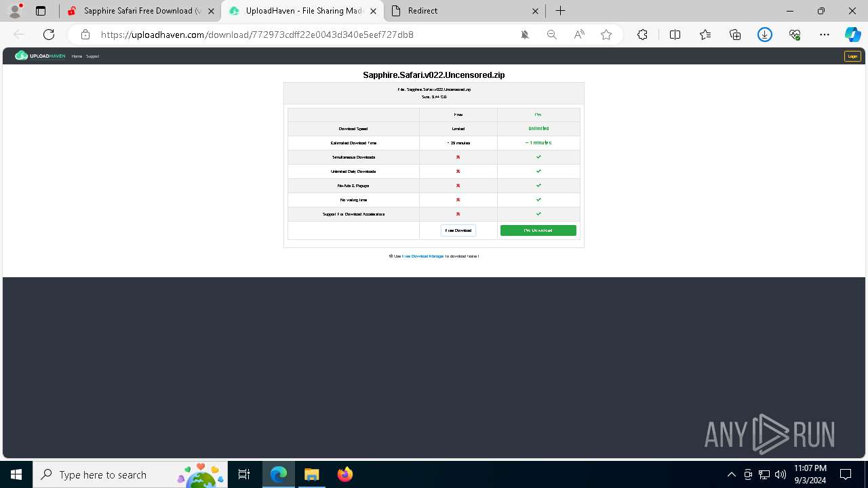Open the Collections icon

pyautogui.click(x=735, y=35)
